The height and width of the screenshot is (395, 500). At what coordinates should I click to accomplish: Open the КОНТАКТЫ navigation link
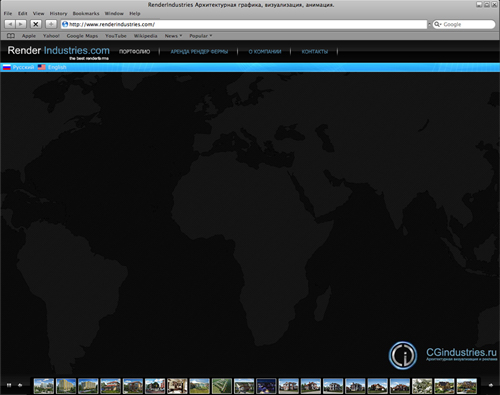coord(315,52)
